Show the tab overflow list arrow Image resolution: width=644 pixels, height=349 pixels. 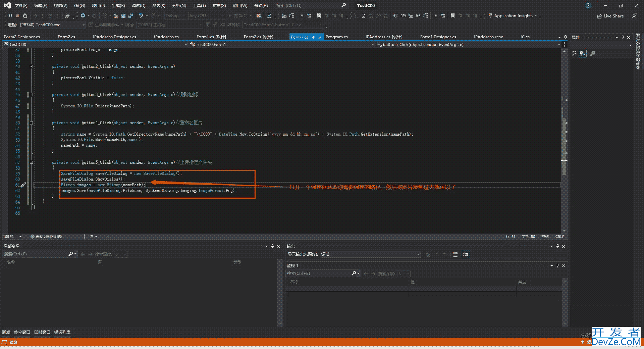pyautogui.click(x=559, y=37)
